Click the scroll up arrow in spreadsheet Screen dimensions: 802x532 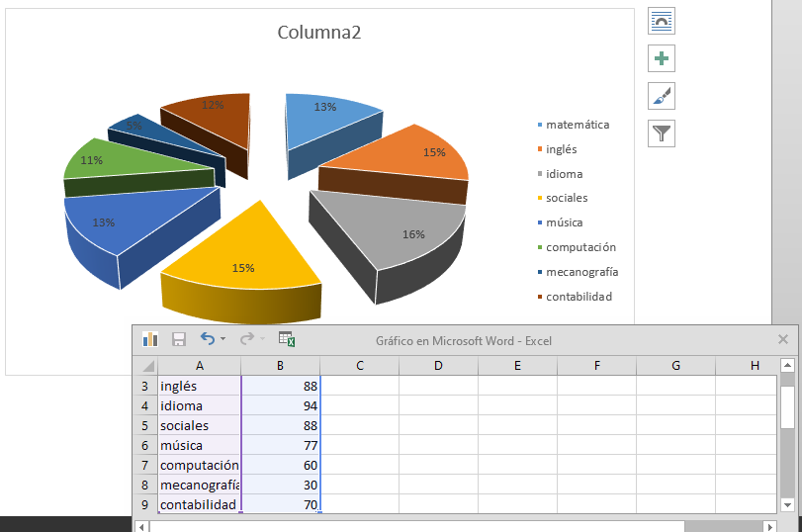[x=788, y=365]
